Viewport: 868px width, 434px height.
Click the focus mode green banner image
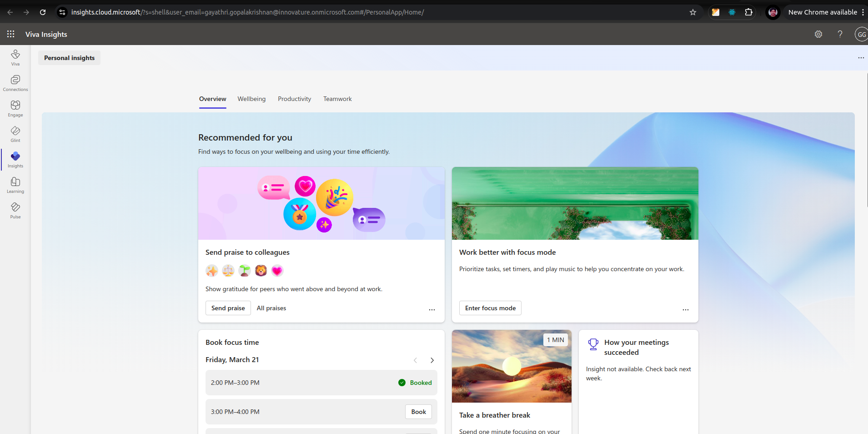point(575,203)
